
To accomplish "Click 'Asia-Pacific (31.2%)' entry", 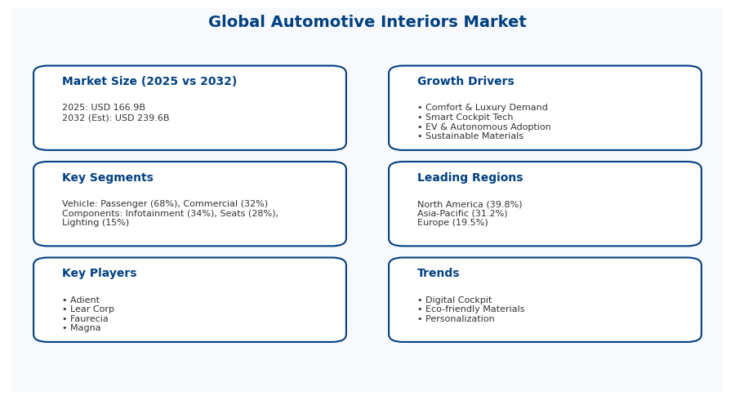I will (462, 213).
